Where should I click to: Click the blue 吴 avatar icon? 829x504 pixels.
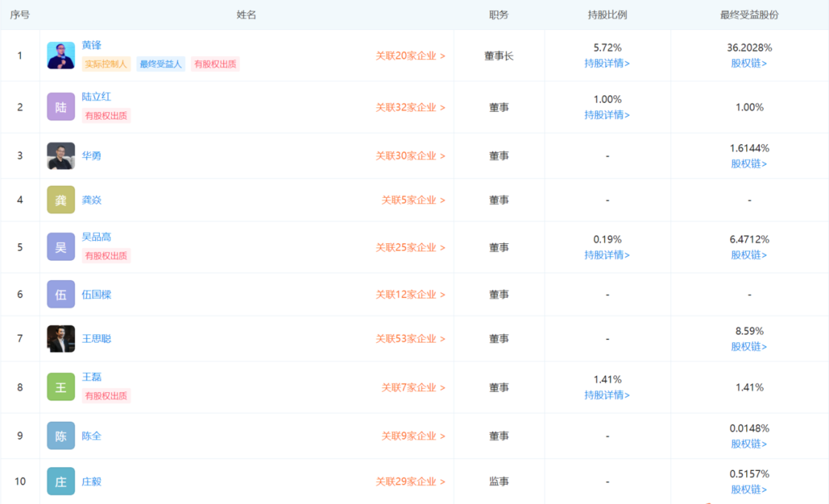click(61, 247)
